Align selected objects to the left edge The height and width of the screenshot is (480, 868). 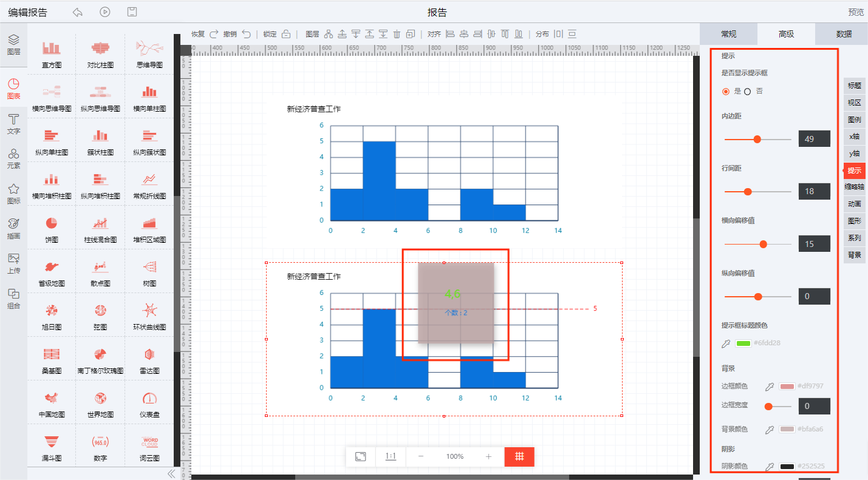point(450,34)
